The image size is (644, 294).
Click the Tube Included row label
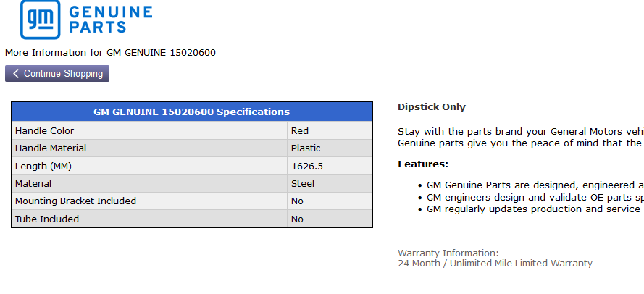point(47,219)
